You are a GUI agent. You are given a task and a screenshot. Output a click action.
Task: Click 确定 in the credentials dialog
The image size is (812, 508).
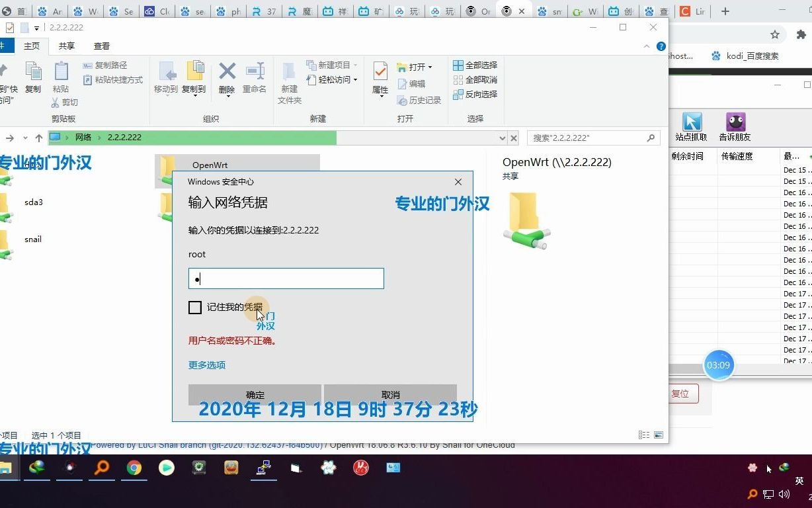coord(255,395)
